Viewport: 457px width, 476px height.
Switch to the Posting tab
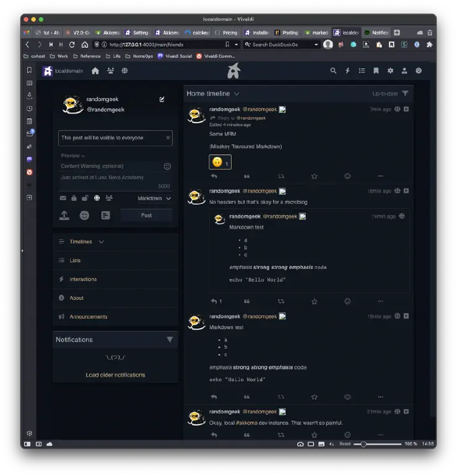[287, 33]
